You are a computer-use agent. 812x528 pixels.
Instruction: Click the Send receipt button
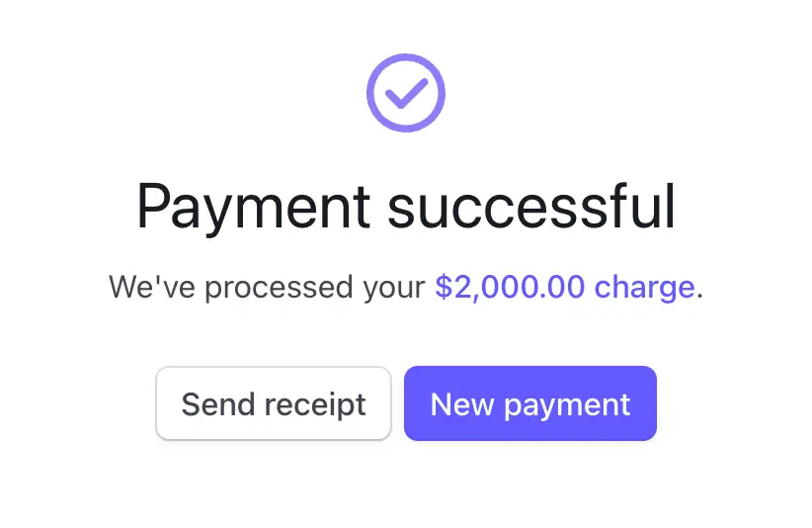(274, 403)
